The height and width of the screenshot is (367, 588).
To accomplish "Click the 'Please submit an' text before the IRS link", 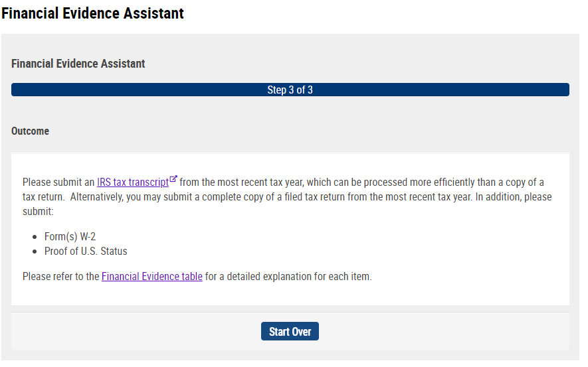I will tap(58, 183).
